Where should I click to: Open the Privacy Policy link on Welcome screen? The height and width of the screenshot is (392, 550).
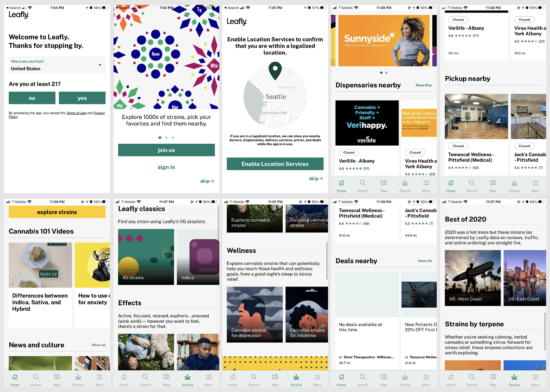pos(99,113)
